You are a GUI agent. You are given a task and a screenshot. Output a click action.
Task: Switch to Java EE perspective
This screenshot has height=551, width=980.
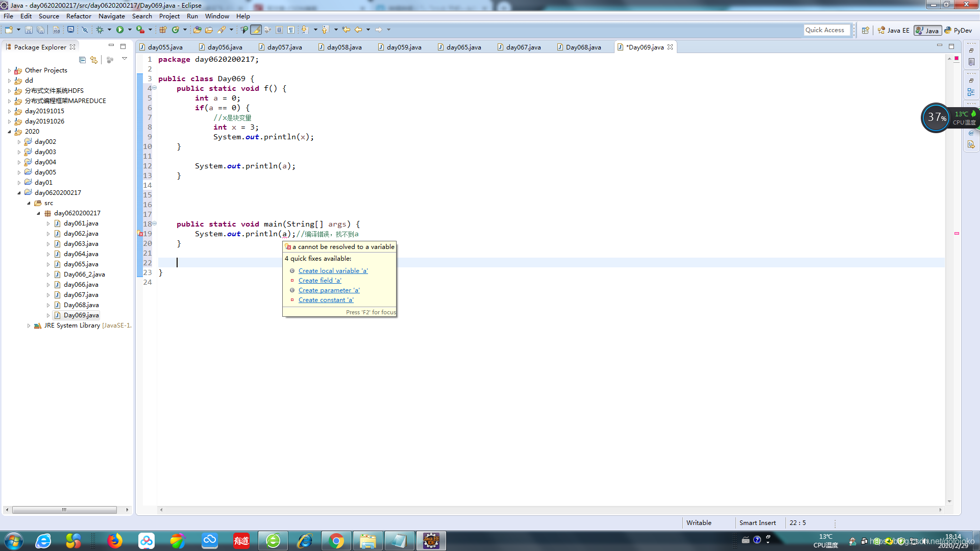[x=894, y=31]
